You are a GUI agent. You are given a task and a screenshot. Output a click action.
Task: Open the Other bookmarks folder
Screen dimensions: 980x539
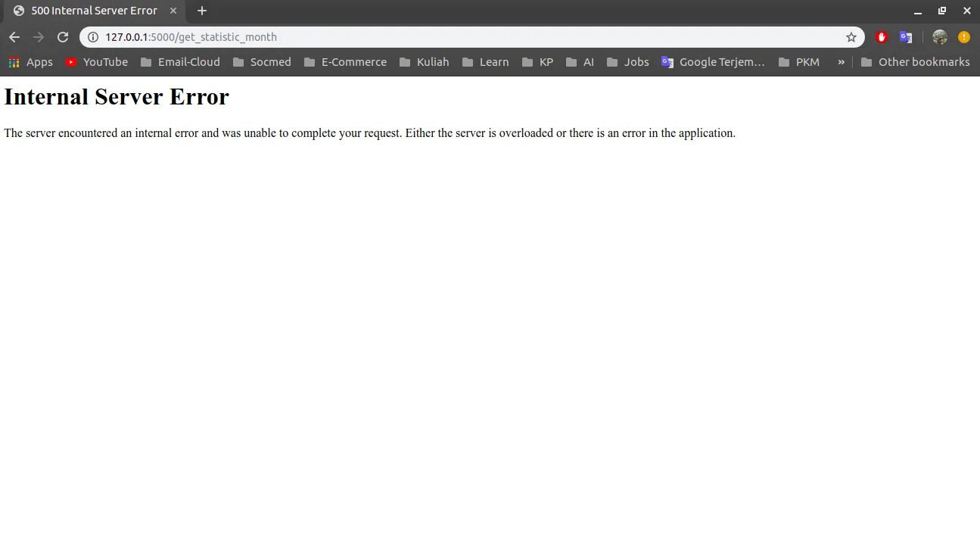coord(915,62)
